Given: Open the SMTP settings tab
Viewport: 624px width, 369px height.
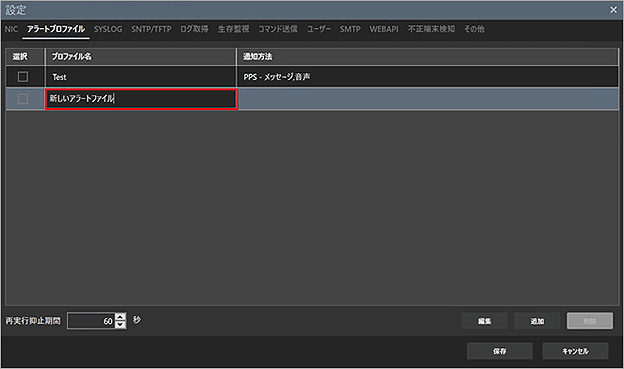Looking at the screenshot, I should pos(350,29).
